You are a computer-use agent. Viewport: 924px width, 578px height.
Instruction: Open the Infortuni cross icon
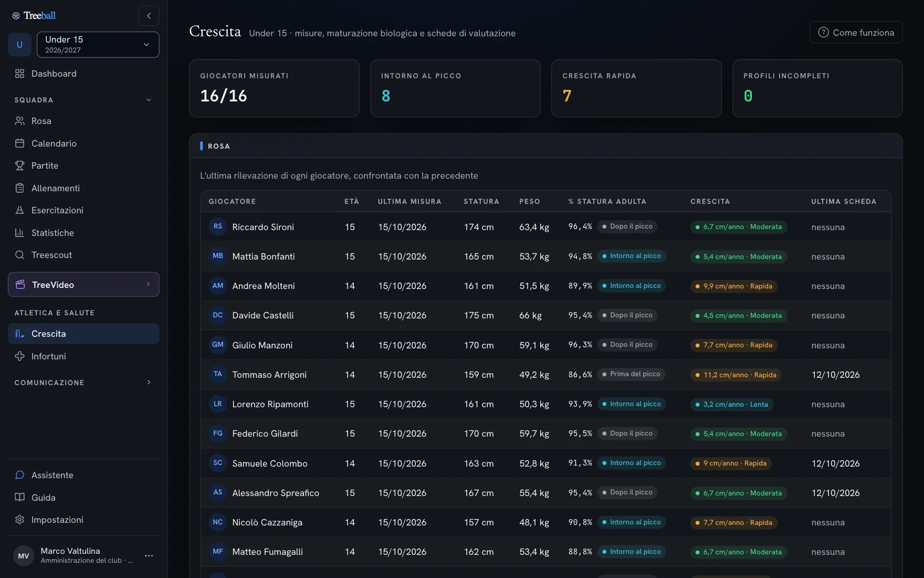(x=19, y=356)
